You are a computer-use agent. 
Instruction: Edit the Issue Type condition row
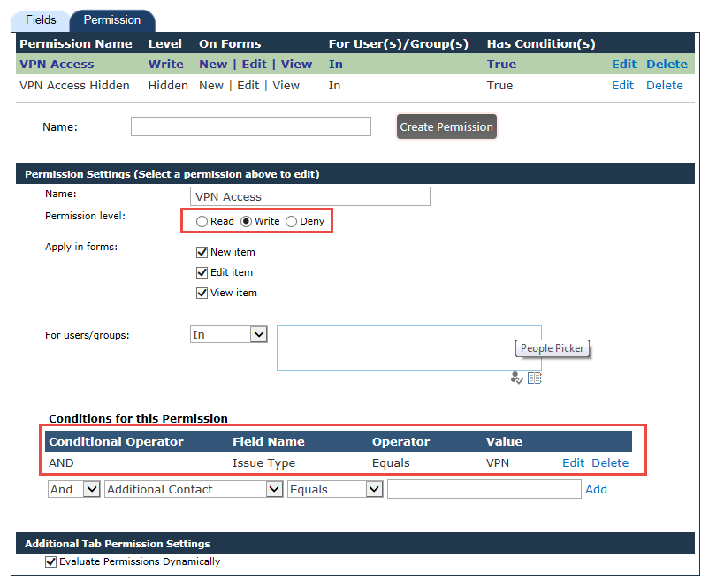574,463
